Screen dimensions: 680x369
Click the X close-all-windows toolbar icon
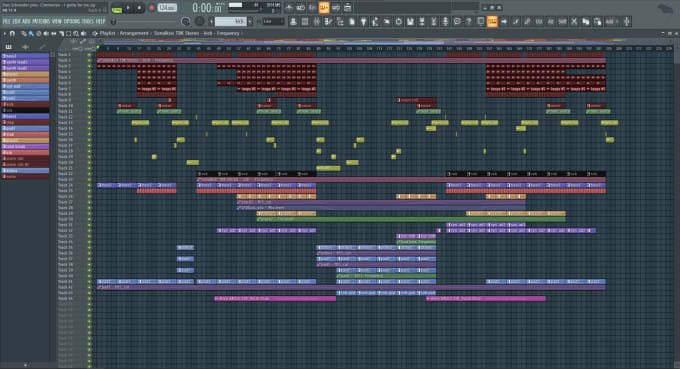(x=574, y=21)
